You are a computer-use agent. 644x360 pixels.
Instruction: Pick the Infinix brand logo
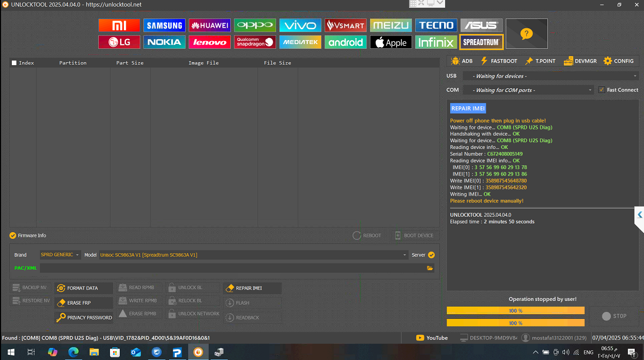coord(436,42)
